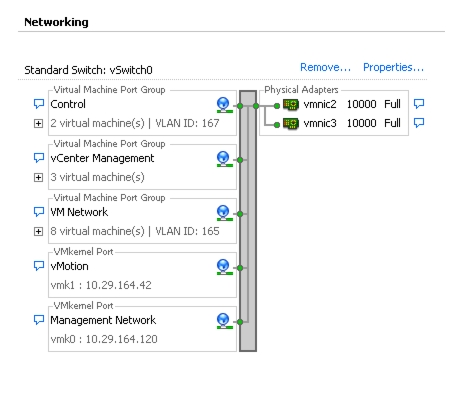Open vSwitch0 Properties... link
The width and height of the screenshot is (458, 393).
tap(393, 67)
